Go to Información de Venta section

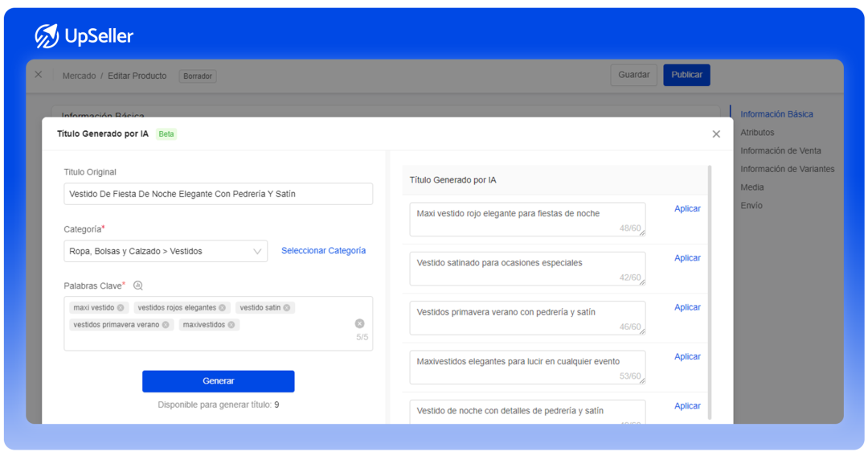pyautogui.click(x=780, y=150)
